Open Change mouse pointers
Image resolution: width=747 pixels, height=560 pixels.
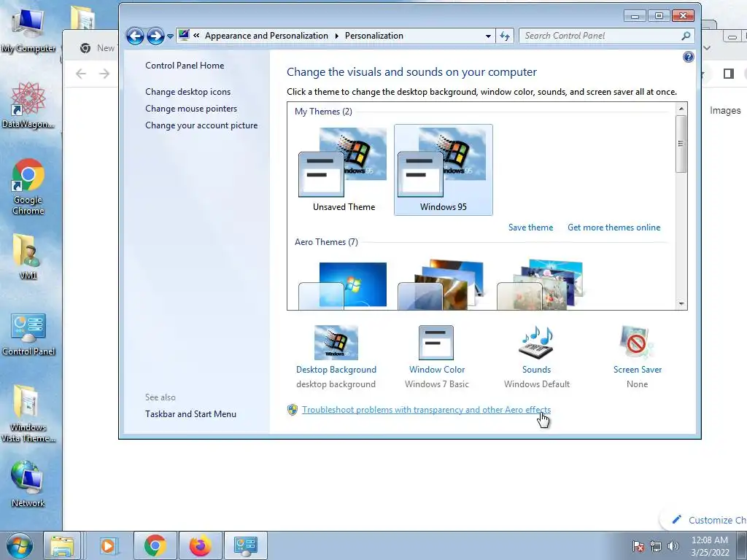(191, 108)
